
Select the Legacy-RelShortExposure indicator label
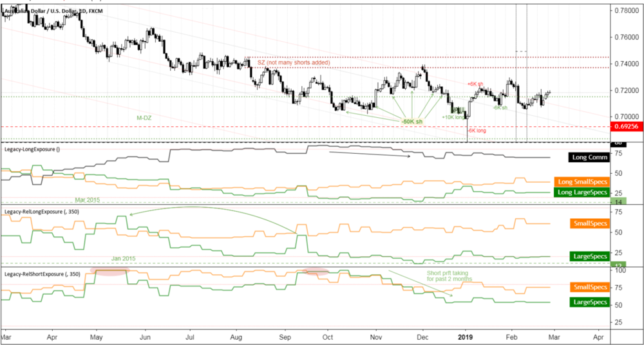(41, 274)
